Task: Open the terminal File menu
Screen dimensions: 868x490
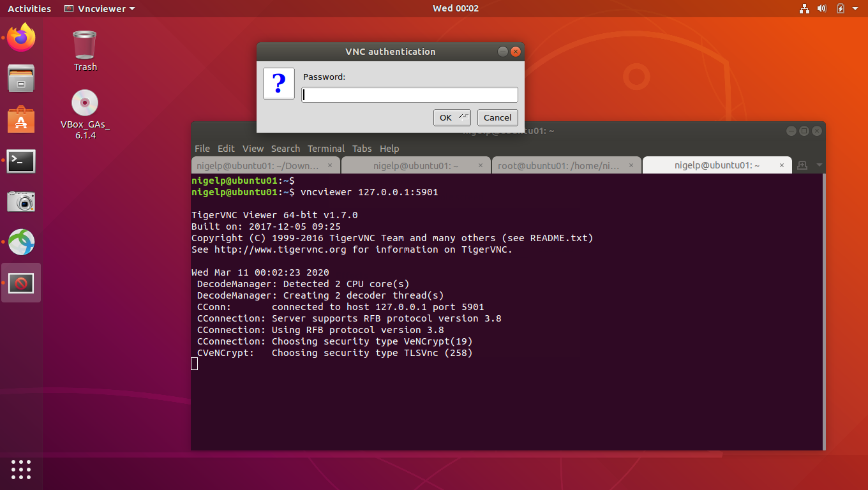Action: [x=202, y=148]
